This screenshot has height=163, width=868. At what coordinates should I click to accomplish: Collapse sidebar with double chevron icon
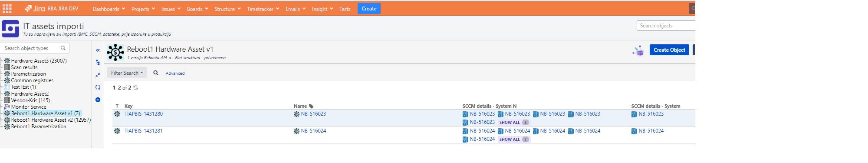[98, 50]
